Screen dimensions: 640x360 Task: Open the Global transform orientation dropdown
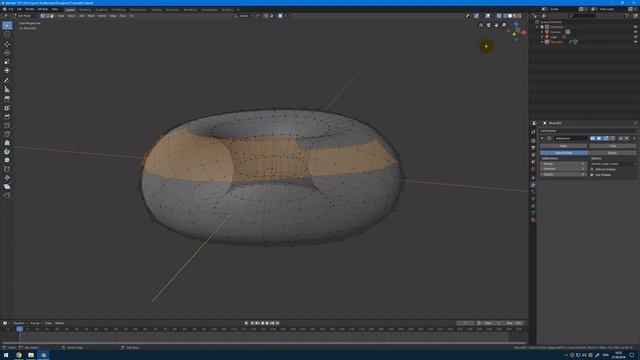(x=244, y=16)
